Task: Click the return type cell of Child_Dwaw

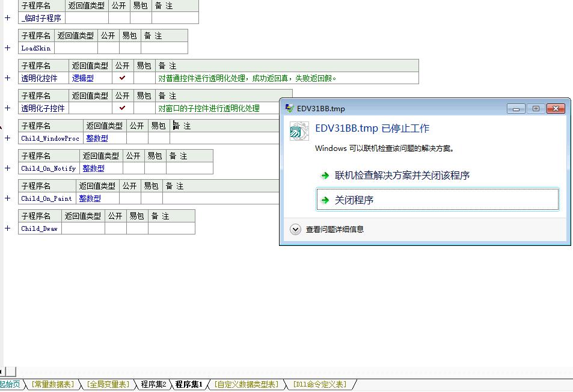Action: [x=84, y=228]
